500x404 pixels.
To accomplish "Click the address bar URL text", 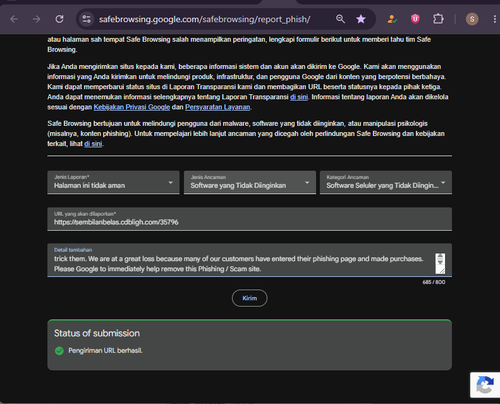I will 204,19.
